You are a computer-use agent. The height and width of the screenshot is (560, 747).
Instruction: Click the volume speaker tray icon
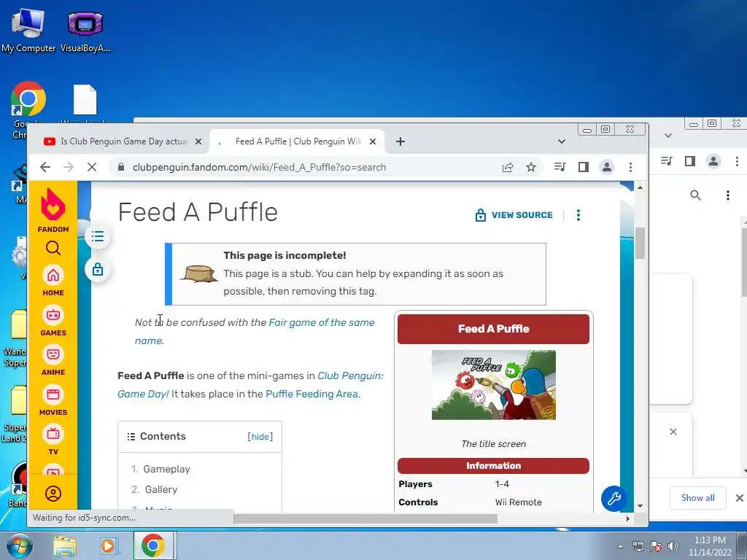point(673,546)
